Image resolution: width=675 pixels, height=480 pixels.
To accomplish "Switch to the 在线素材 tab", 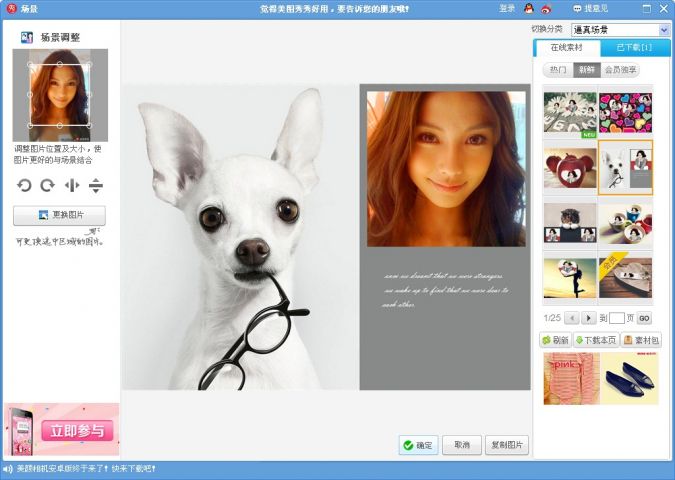I will click(x=567, y=48).
